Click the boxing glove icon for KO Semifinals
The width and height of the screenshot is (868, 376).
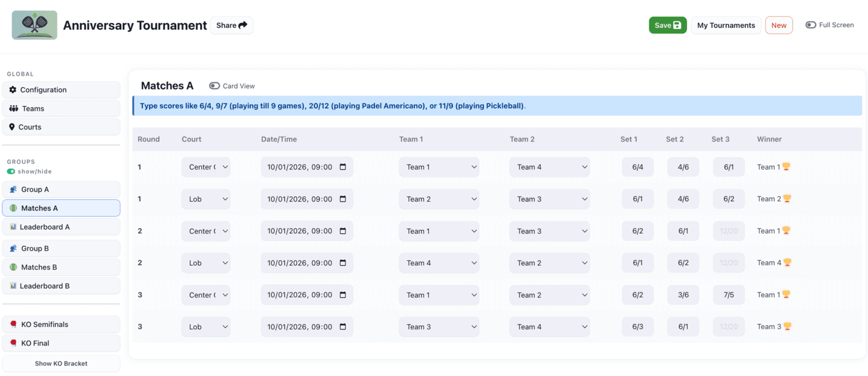point(13,325)
